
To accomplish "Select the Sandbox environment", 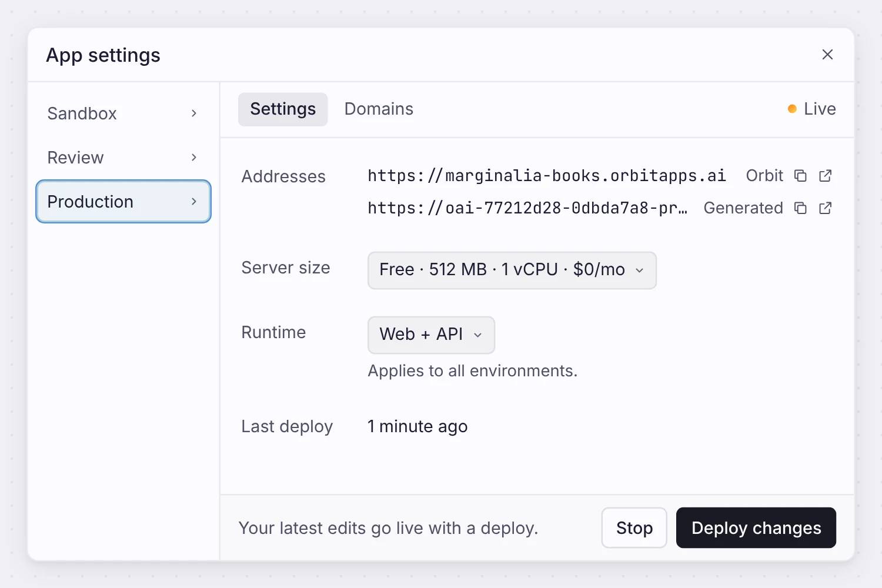I will tap(123, 113).
